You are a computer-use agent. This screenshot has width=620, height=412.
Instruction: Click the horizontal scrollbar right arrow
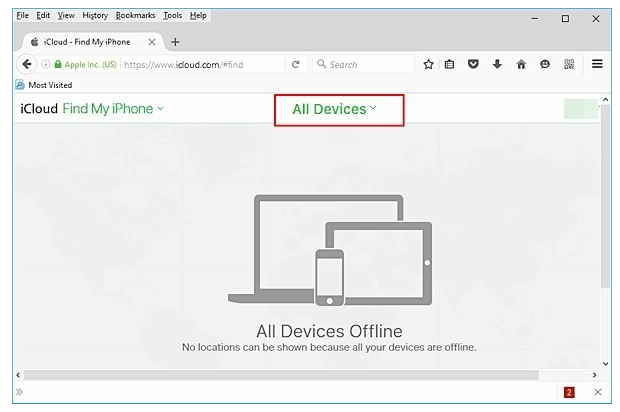(x=594, y=375)
